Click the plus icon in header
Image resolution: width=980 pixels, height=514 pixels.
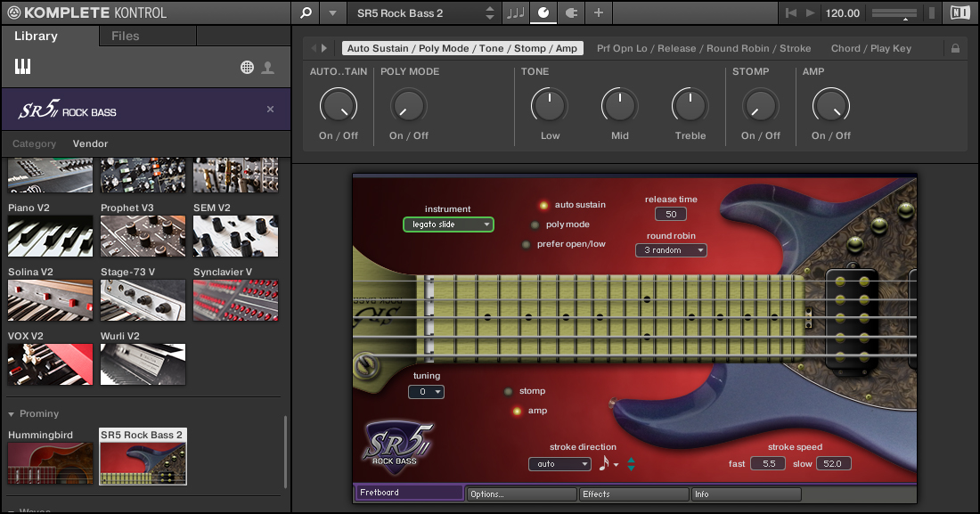(598, 12)
